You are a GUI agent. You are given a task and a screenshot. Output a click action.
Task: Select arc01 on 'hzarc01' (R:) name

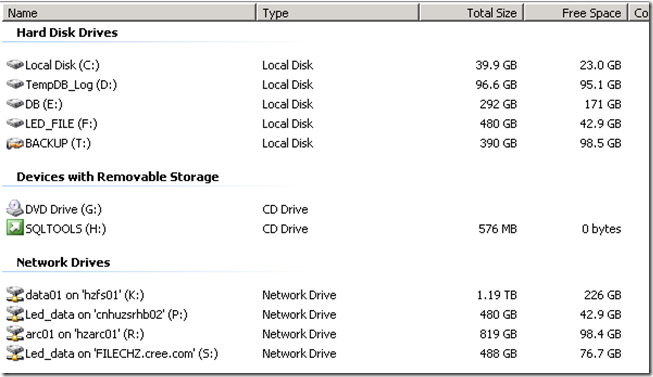(x=85, y=334)
